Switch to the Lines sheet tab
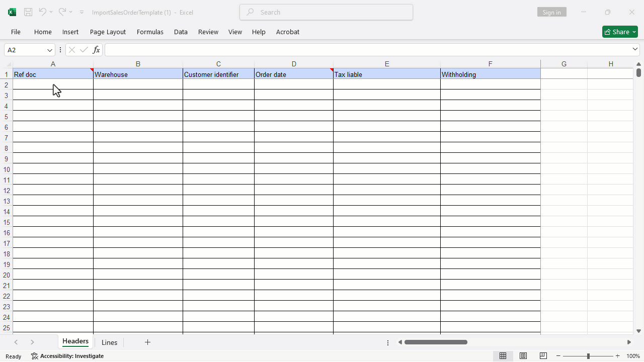Screen dimensions: 644x362 109,342
